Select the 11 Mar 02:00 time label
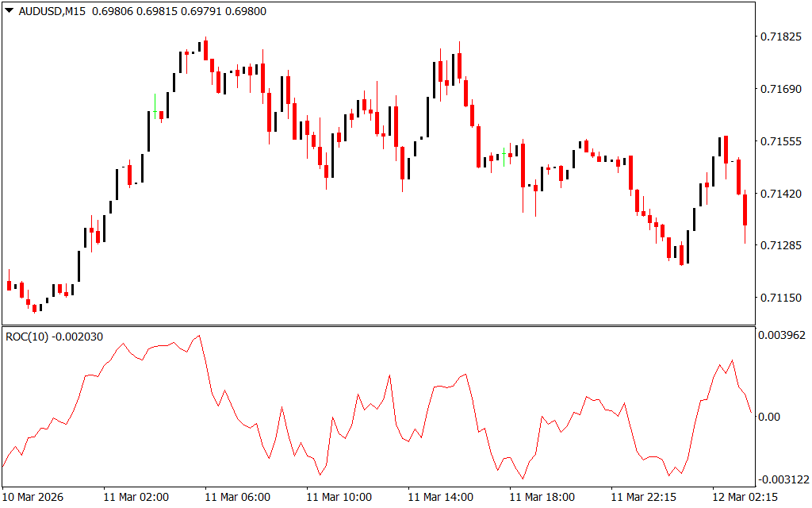The width and height of the screenshot is (812, 508). [x=136, y=497]
